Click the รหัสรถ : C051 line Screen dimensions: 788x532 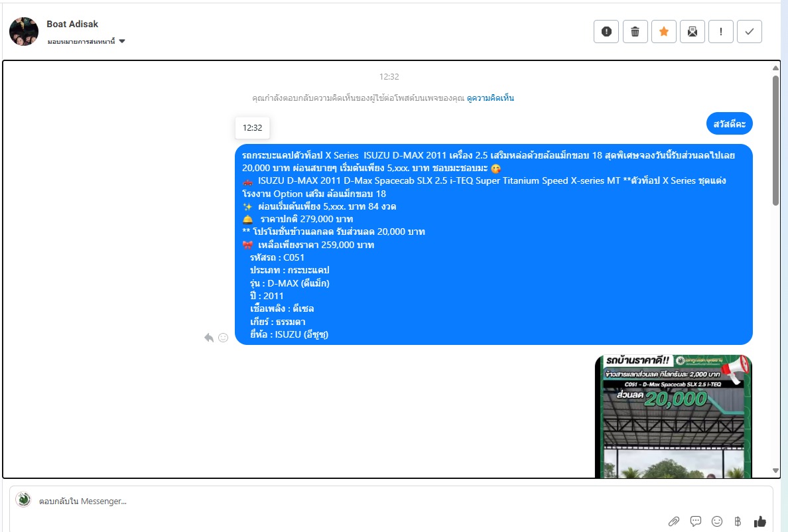277,258
